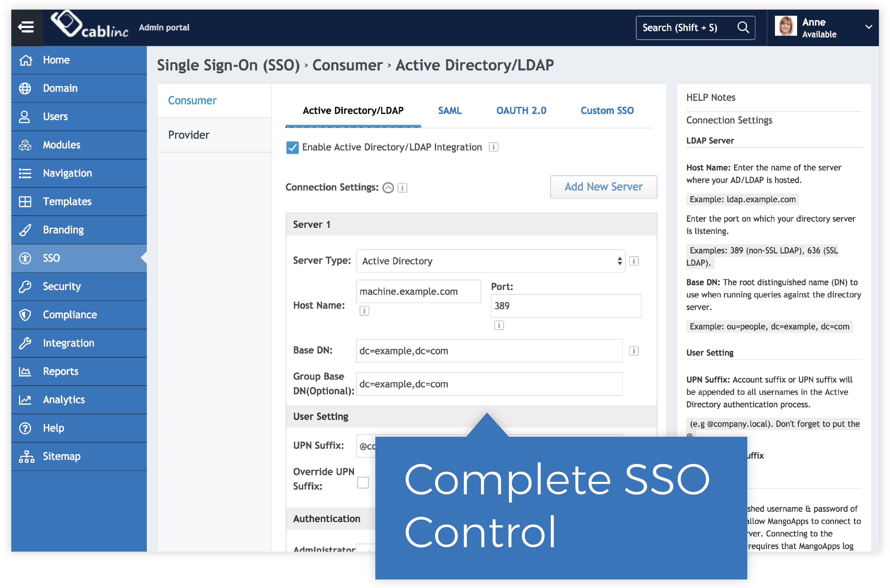Select the Custom SSO tab
This screenshot has height=588, width=890.
[x=607, y=111]
